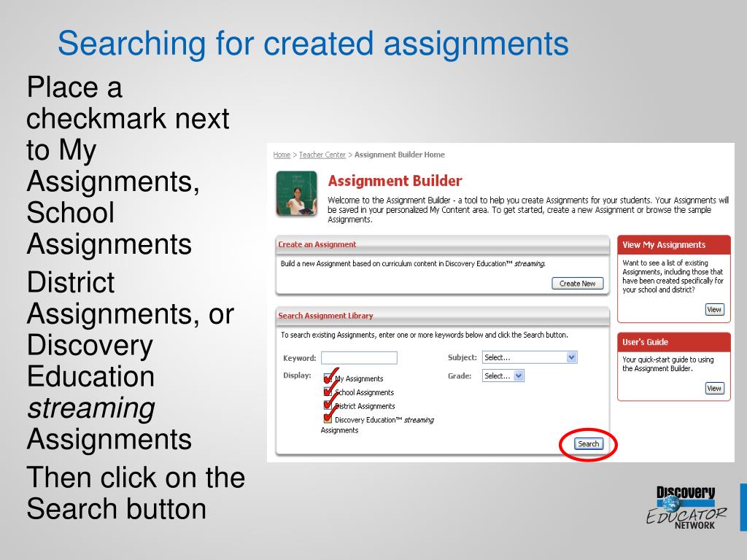Click the Discovery Educator Network logo
Image resolution: width=747 pixels, height=560 pixels.
coord(686,507)
